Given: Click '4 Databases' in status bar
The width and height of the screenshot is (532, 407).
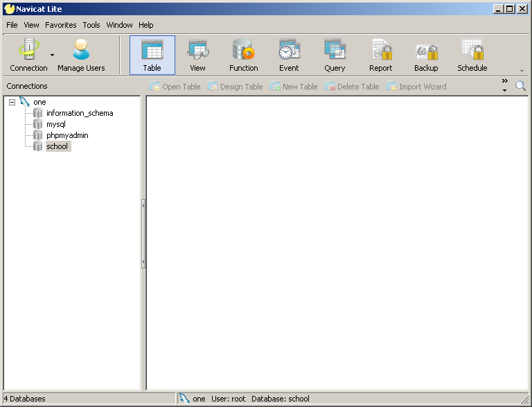Looking at the screenshot, I should [x=24, y=399].
